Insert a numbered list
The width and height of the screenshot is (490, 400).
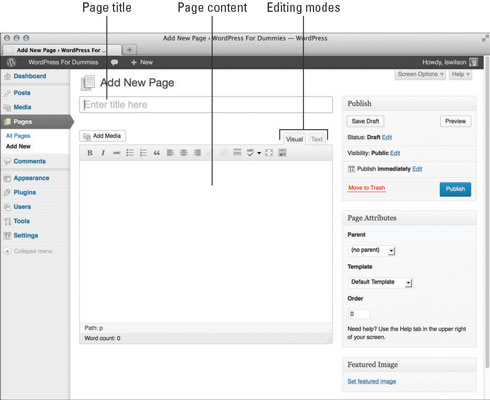(x=143, y=153)
